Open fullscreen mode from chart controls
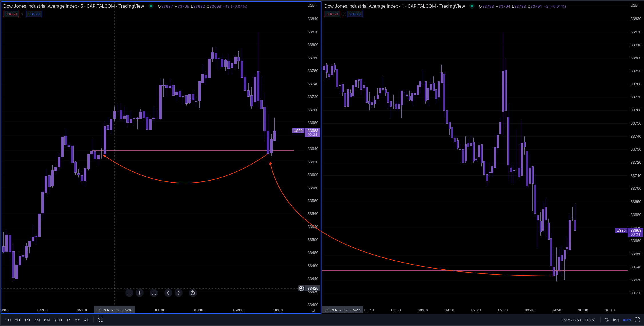644x326 pixels. point(154,293)
